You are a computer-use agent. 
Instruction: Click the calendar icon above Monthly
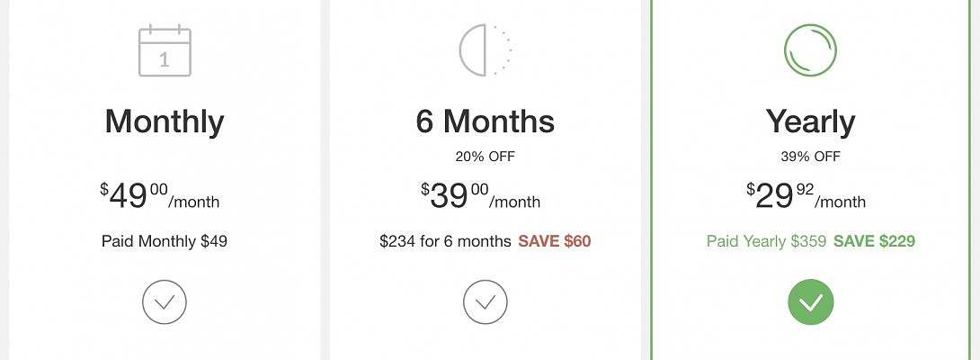(165, 50)
